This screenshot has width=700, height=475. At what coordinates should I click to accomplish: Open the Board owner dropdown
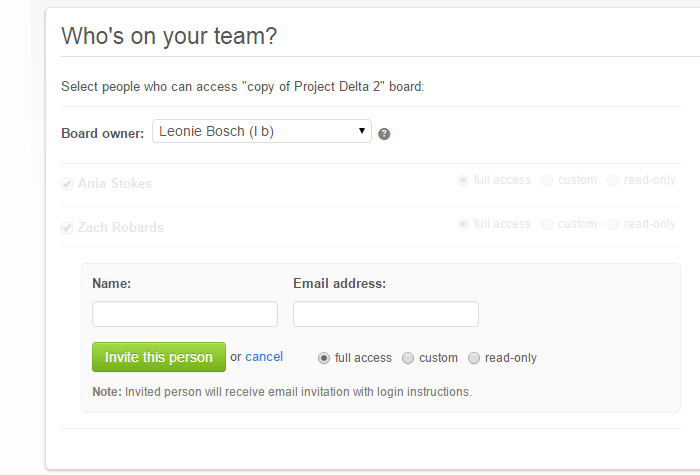click(262, 131)
